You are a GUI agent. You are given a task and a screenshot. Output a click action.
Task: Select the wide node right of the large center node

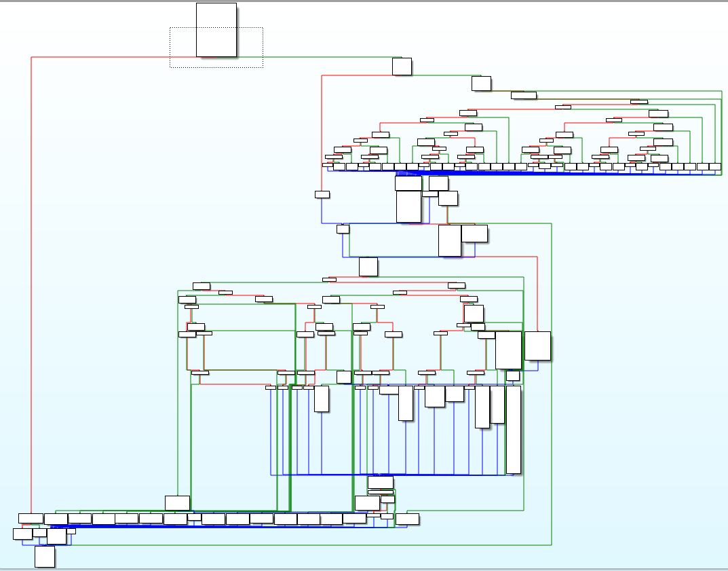click(474, 233)
